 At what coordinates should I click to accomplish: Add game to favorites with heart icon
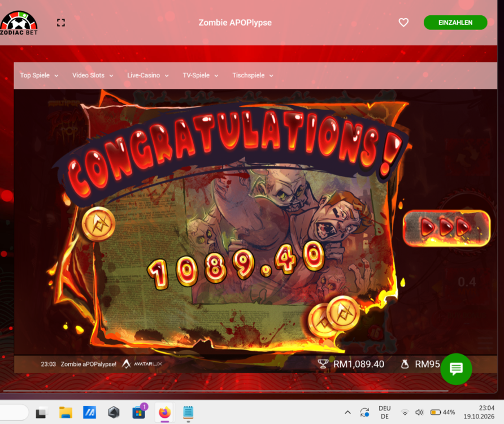coord(403,23)
